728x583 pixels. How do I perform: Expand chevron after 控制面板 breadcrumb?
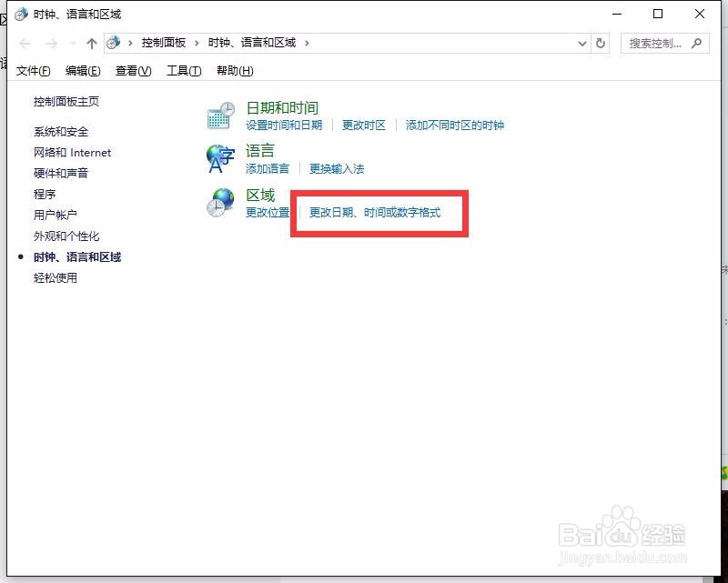click(x=197, y=43)
